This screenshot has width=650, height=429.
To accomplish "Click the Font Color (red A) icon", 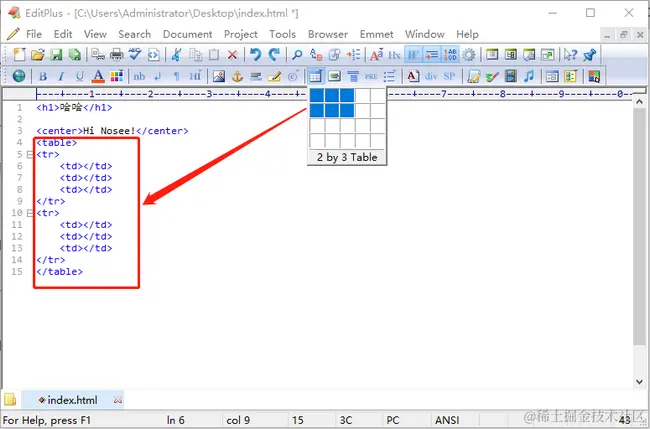I will pos(98,76).
